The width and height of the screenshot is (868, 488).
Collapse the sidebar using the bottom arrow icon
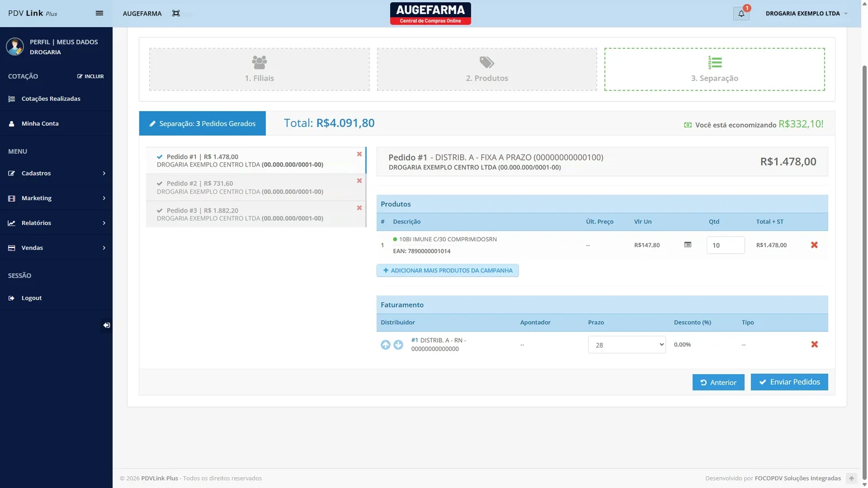coord(106,325)
